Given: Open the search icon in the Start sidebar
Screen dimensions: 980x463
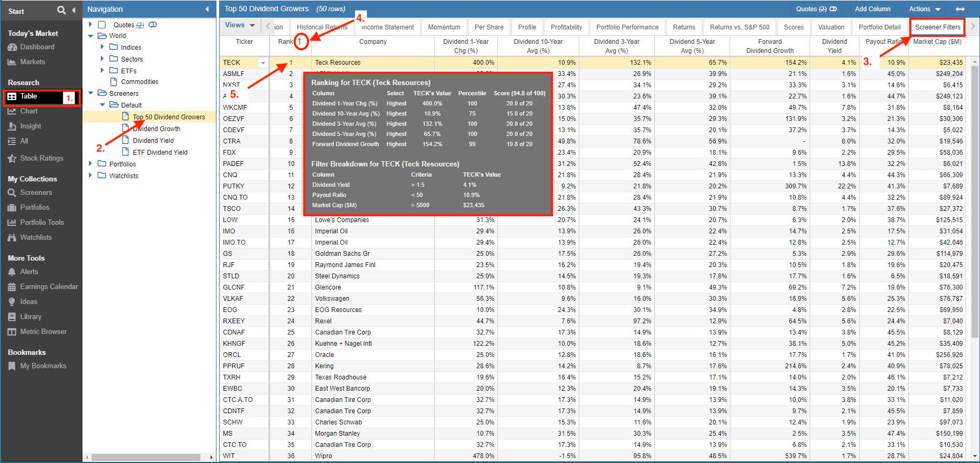Looking at the screenshot, I should coord(62,10).
